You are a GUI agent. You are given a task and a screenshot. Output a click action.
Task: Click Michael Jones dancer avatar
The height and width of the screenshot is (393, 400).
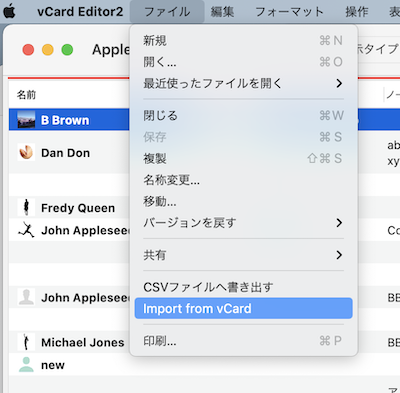tap(26, 342)
